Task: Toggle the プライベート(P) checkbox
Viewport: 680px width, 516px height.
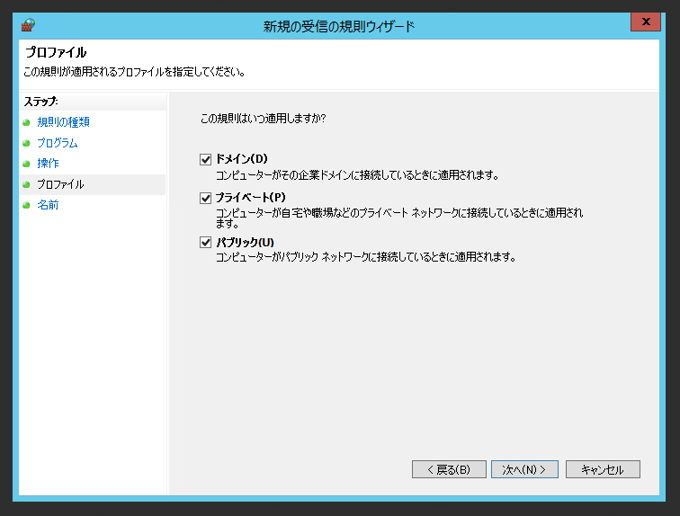Action: click(x=206, y=198)
